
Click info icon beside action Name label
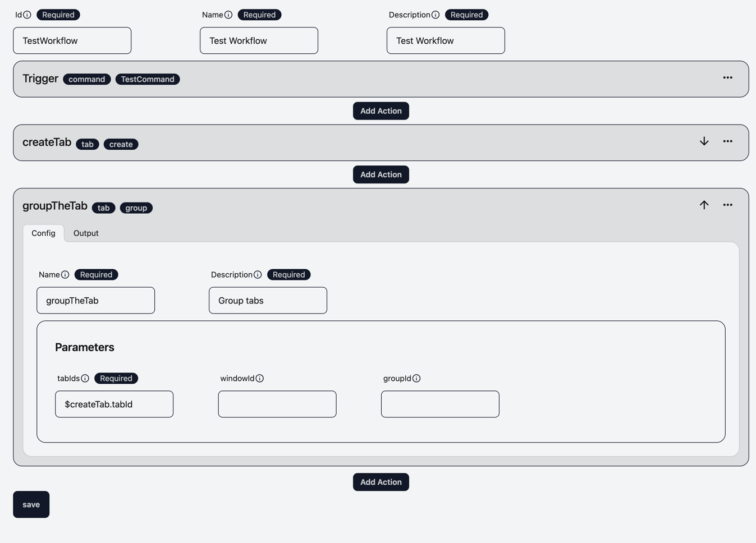pyautogui.click(x=65, y=274)
